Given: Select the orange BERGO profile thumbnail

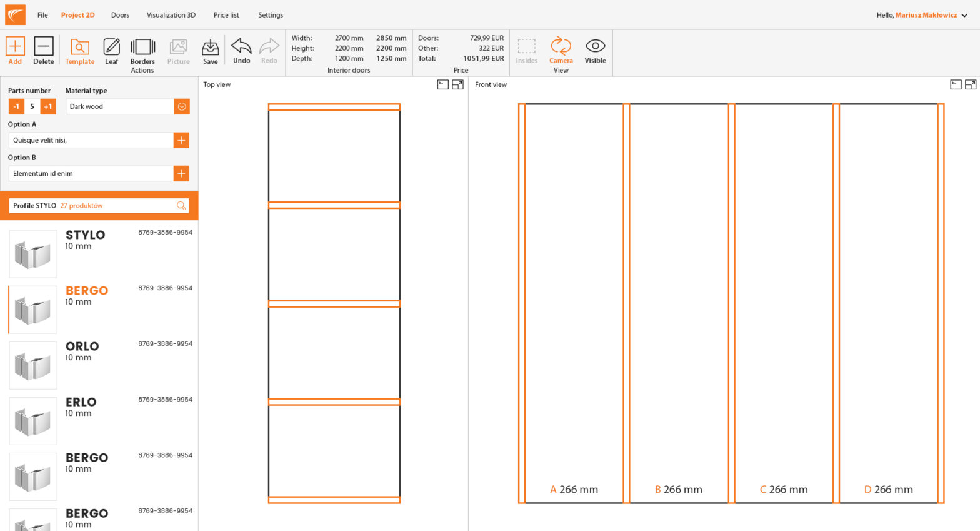Looking at the screenshot, I should pos(33,310).
